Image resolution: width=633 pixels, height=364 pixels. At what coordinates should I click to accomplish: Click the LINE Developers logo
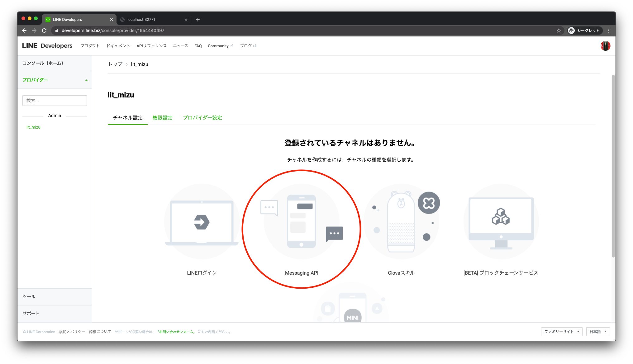(47, 46)
